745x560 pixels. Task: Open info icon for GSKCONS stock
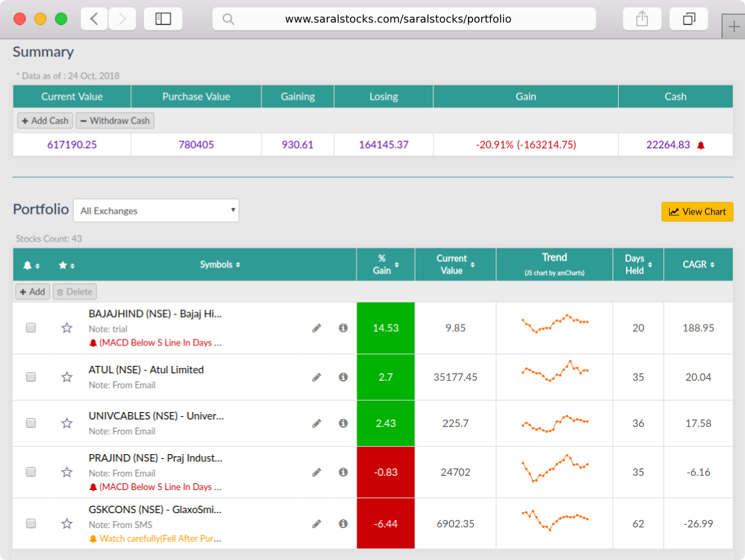[x=343, y=523]
